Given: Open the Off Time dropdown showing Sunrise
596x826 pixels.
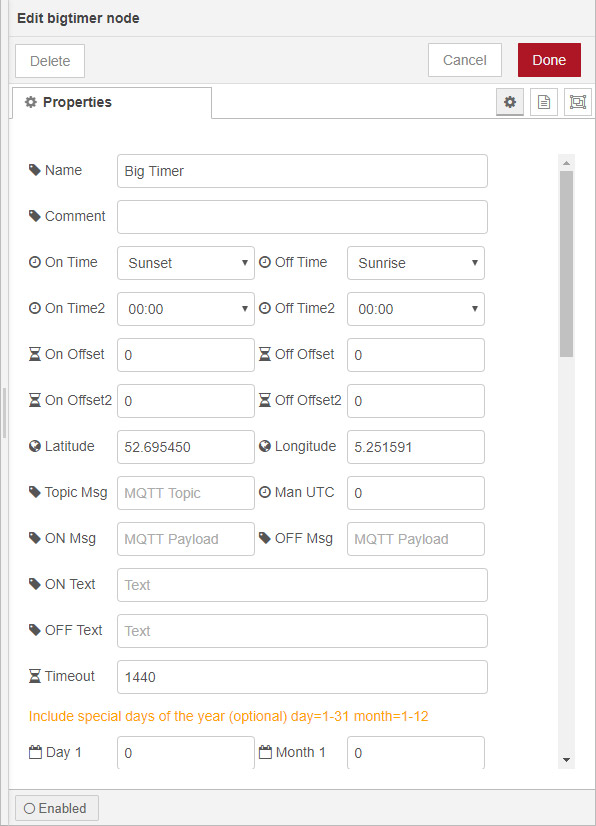Looking at the screenshot, I should (416, 263).
